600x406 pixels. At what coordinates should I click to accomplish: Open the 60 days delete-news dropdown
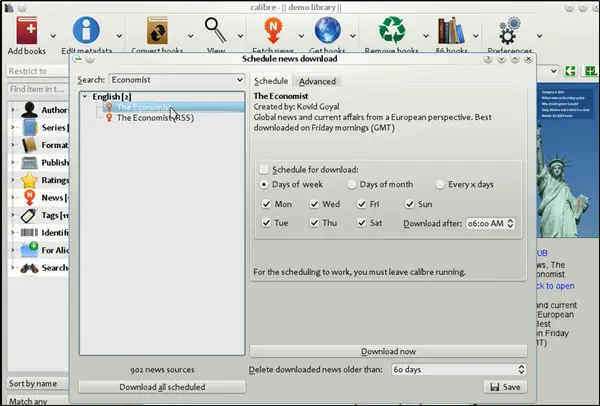click(458, 369)
